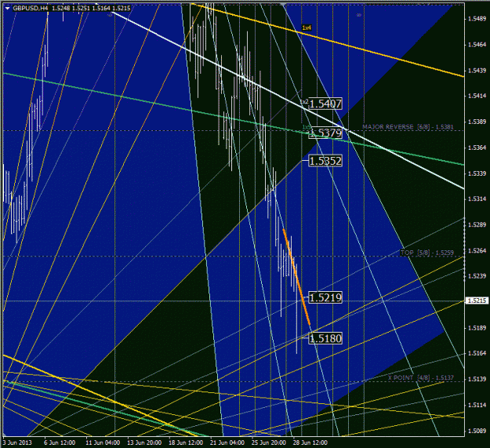The height and width of the screenshot is (448, 490).
Task: Click 1.5189 on the price scale
Action: point(477,328)
